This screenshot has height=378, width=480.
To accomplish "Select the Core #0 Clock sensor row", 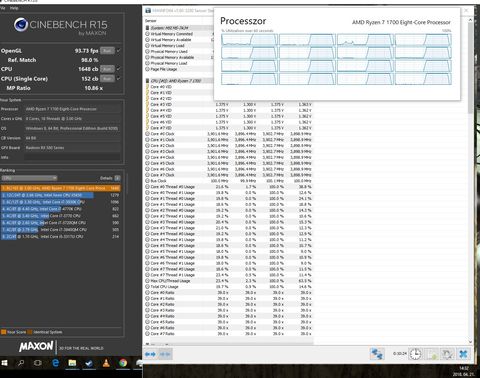I will 229,134.
